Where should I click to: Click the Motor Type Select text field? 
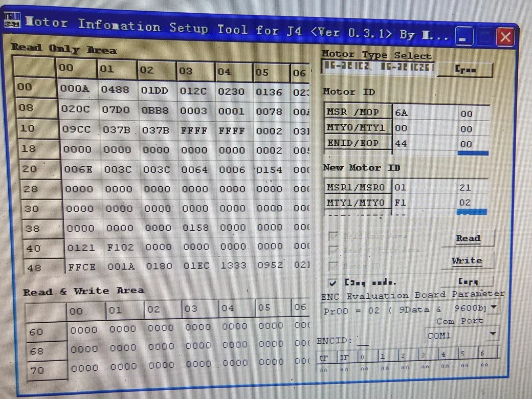point(379,66)
